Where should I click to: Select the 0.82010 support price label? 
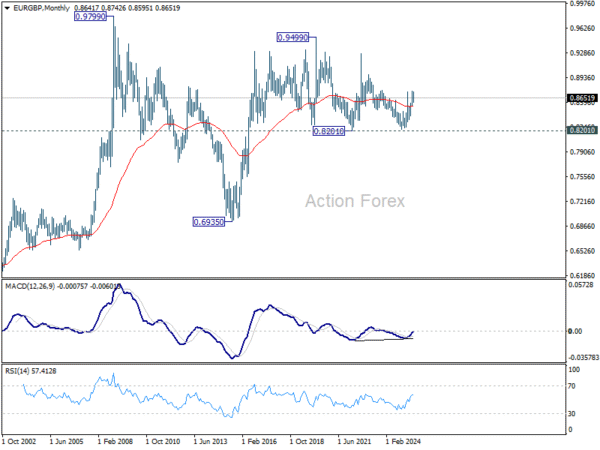click(x=329, y=131)
